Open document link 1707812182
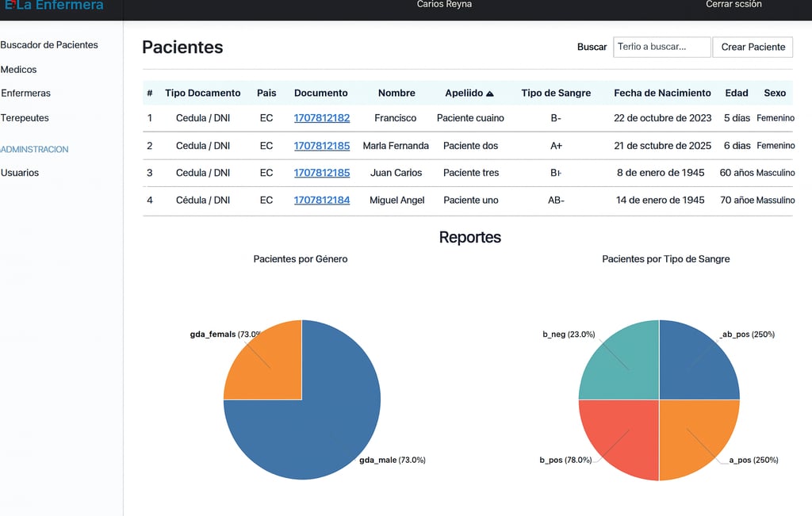 click(x=322, y=118)
